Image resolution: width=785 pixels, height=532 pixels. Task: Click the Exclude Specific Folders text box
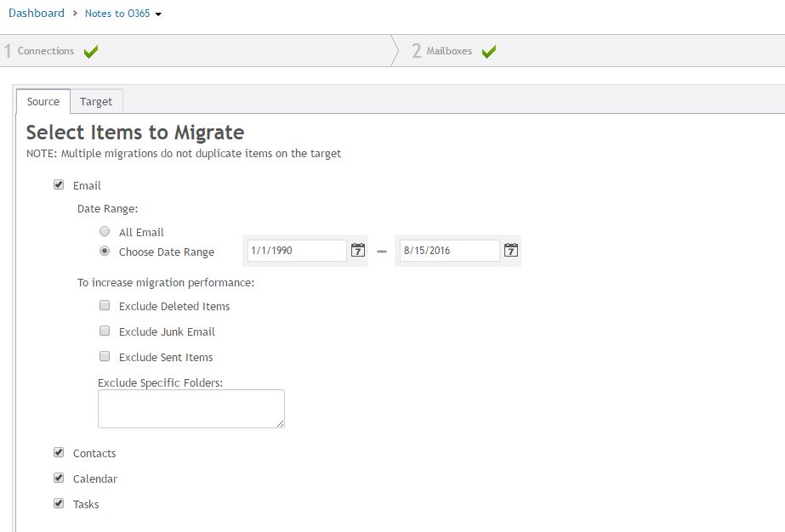pos(191,409)
